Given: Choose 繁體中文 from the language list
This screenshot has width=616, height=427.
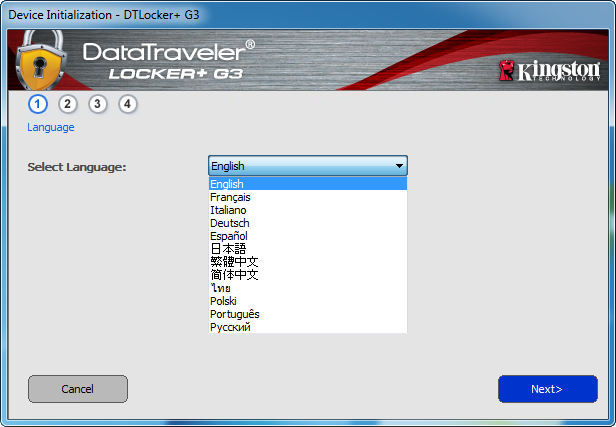Looking at the screenshot, I should (x=308, y=262).
